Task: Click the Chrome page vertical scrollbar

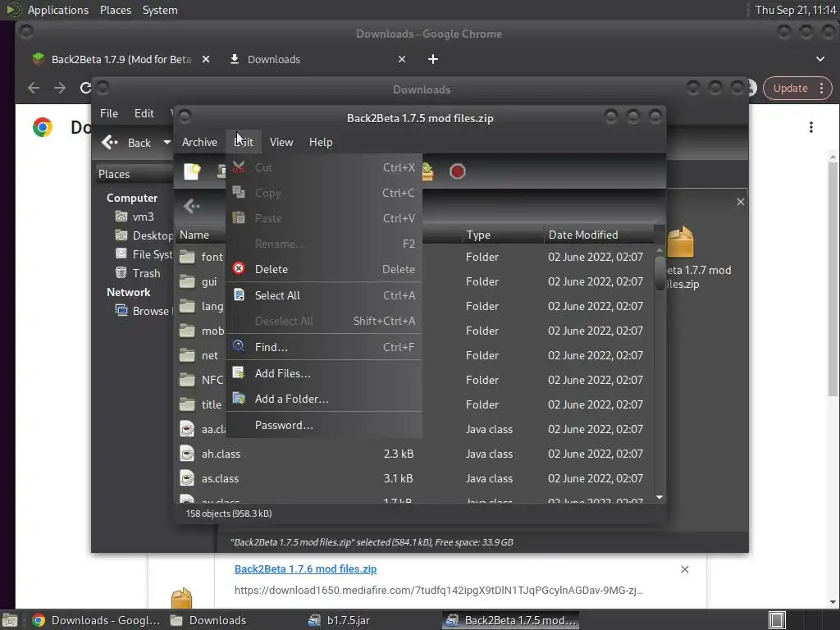Action: click(x=833, y=279)
